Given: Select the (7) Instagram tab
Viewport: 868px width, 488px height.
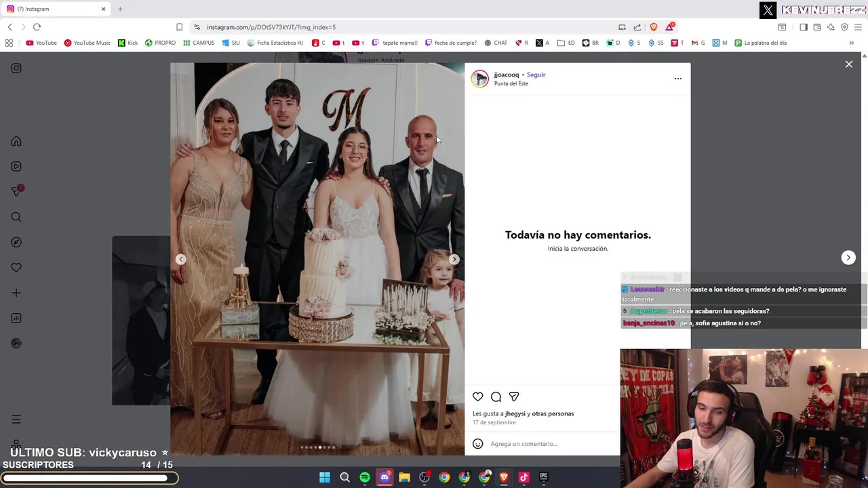Looking at the screenshot, I should 56,9.
